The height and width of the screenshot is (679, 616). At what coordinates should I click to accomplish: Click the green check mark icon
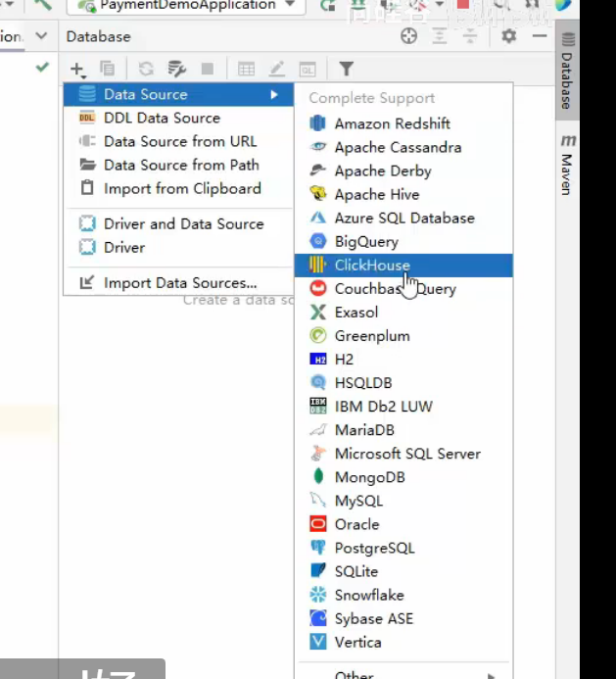[x=42, y=68]
